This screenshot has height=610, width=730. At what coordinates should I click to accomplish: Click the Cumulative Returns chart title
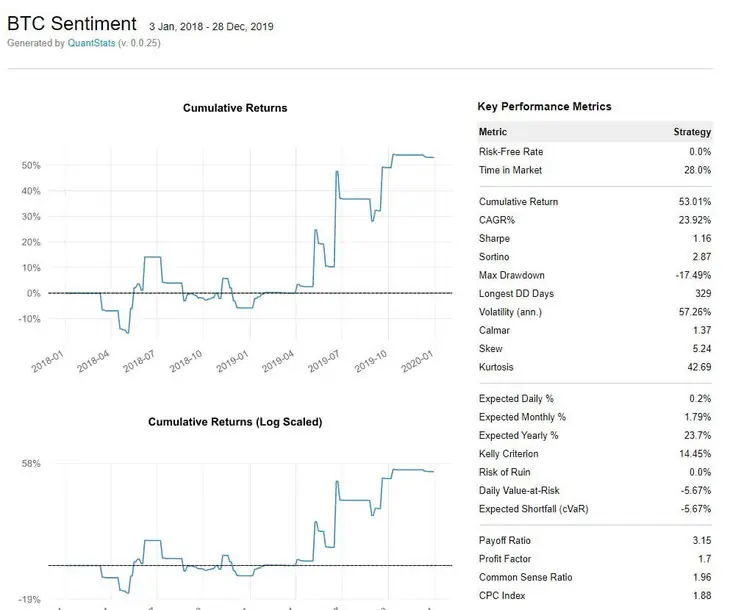(235, 108)
